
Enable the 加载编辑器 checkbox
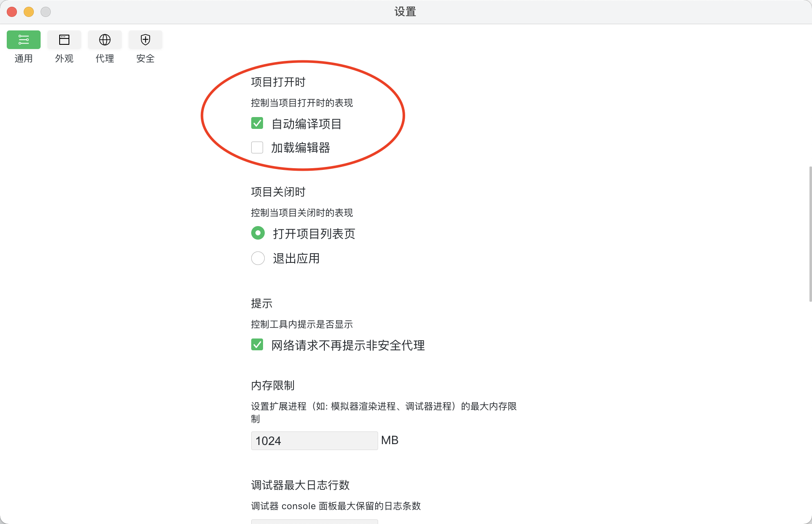pos(257,147)
